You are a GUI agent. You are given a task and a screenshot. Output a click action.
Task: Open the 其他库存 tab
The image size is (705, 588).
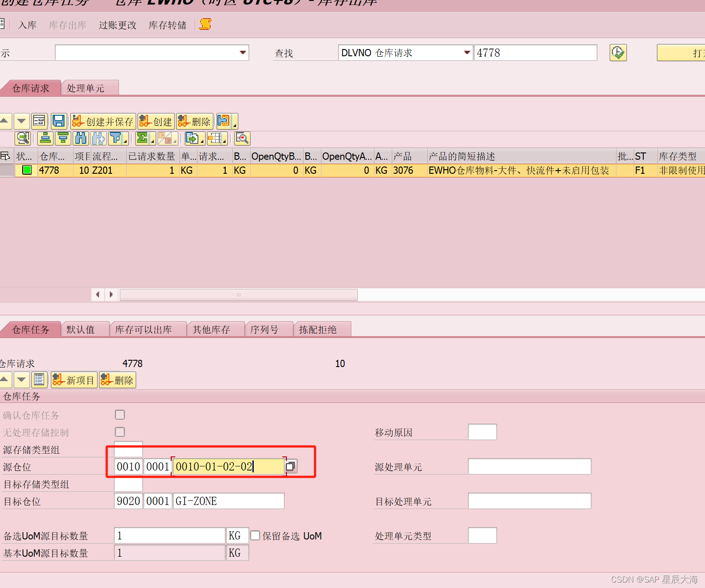[x=216, y=329]
